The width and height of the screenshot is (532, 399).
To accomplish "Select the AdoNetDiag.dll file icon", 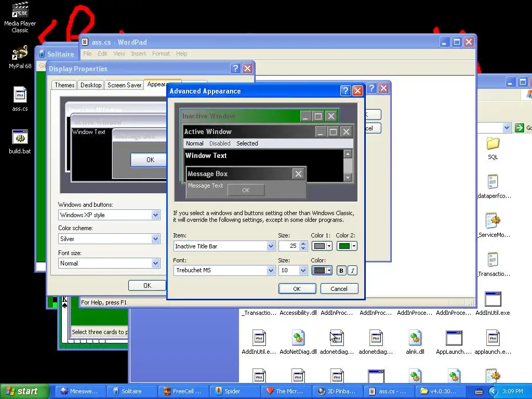I will tap(298, 342).
